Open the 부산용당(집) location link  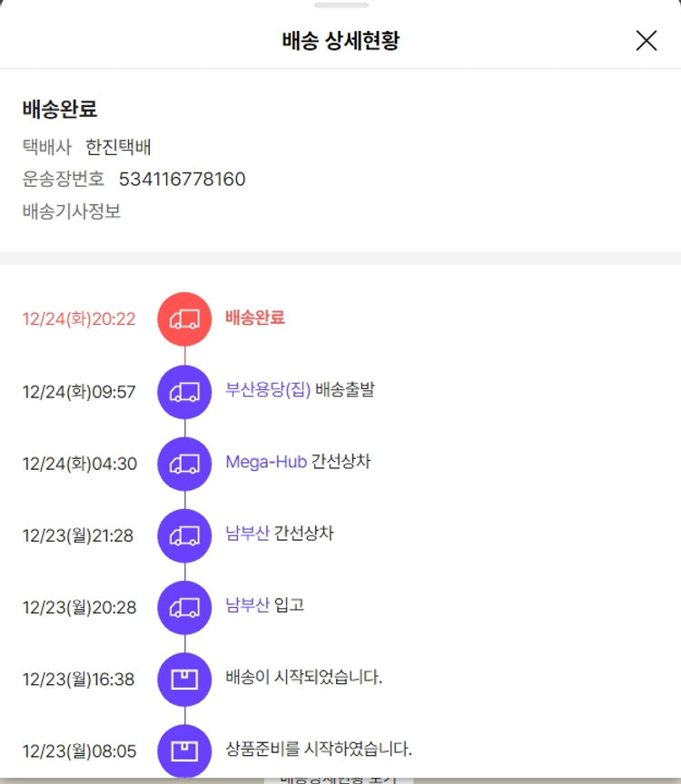(268, 389)
